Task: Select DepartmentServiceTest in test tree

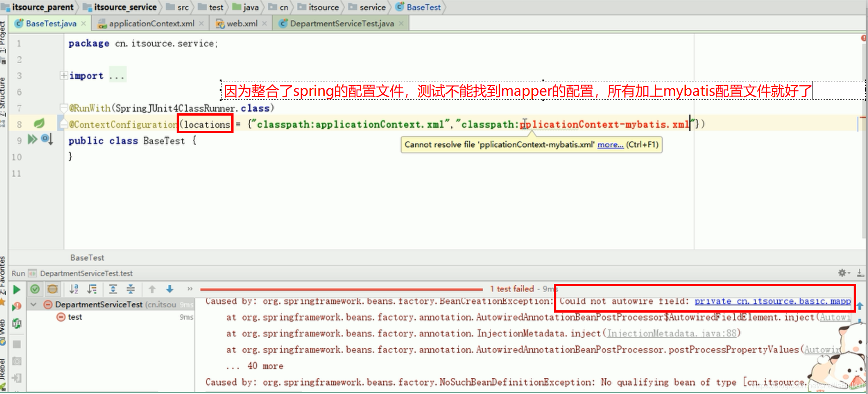Action: tap(111, 304)
